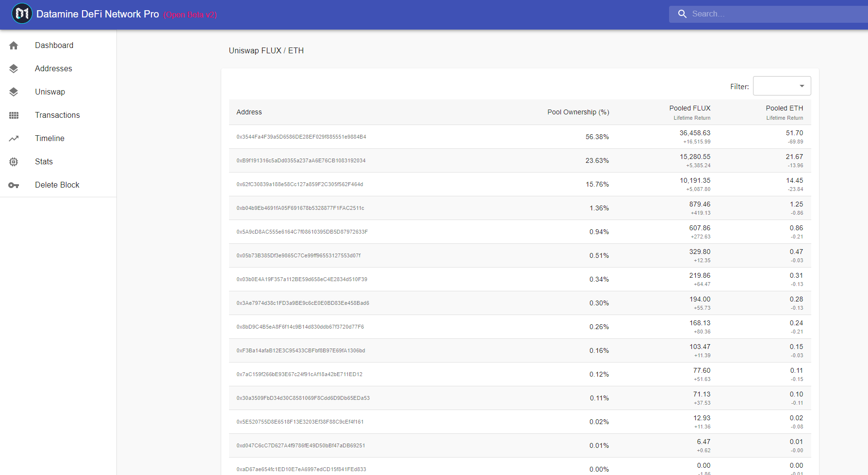This screenshot has width=868, height=475.
Task: Open address 0x3544Fa4F39a5D6586DE28EF029f885551e9884B4
Action: [301, 137]
